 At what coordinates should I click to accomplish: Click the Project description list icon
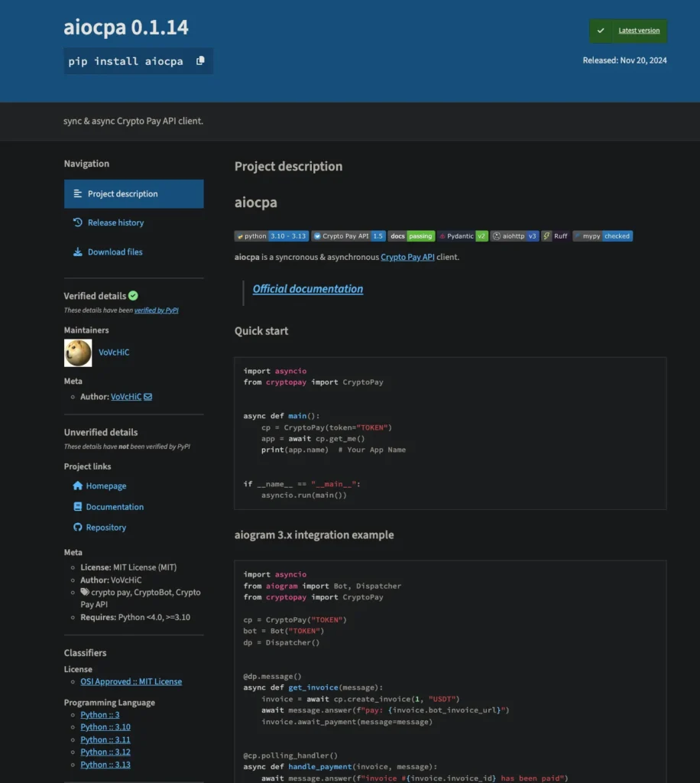tap(77, 193)
